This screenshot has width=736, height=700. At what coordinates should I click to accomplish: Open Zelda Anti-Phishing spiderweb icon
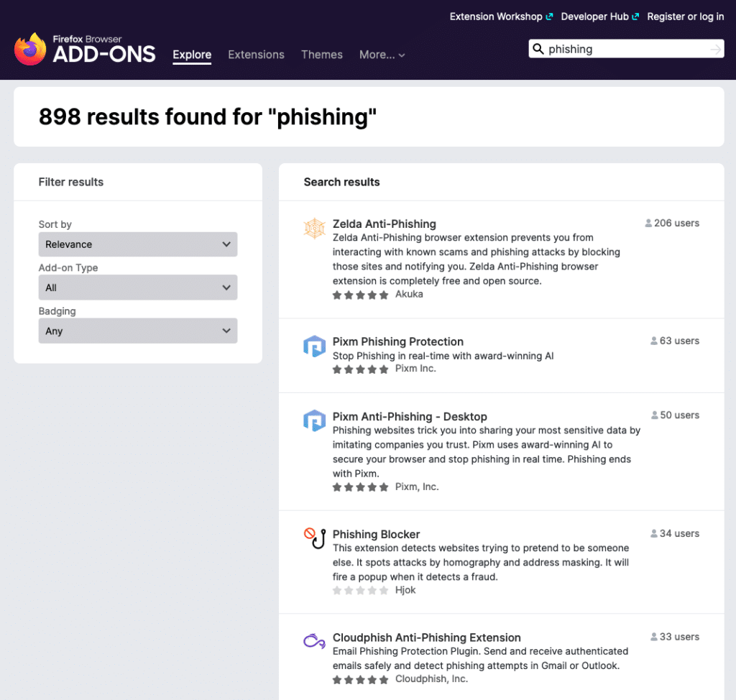(314, 228)
